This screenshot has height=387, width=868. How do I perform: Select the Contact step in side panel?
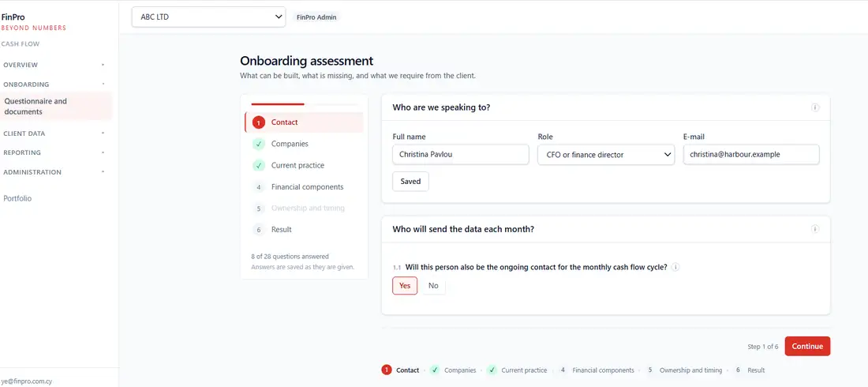coord(304,122)
